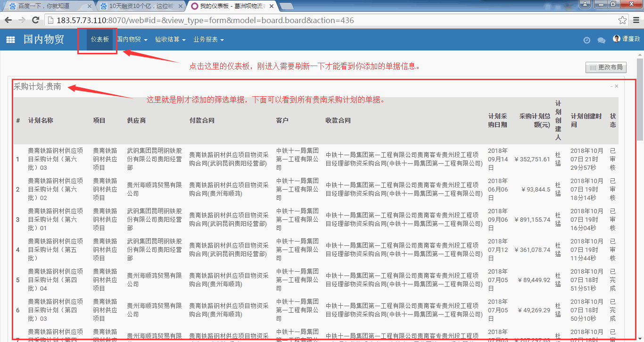The height and width of the screenshot is (342, 644).
Task: Collapse the 采购计划-贵南 panel with minus
Action: coord(611,86)
